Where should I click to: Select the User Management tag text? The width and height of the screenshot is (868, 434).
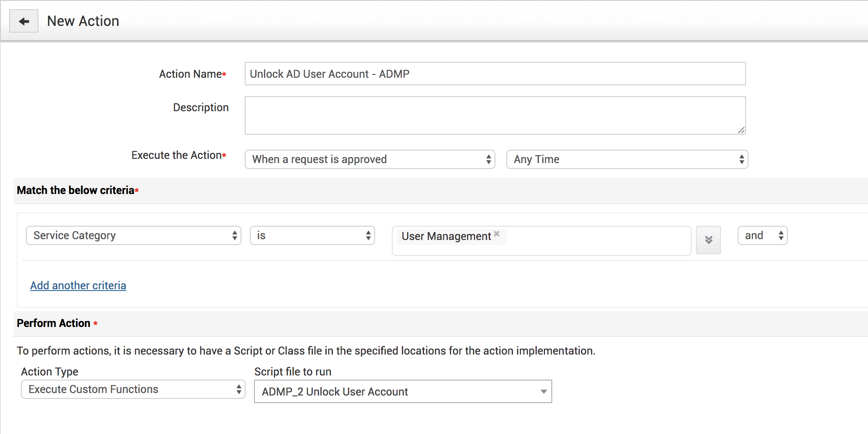(x=446, y=236)
